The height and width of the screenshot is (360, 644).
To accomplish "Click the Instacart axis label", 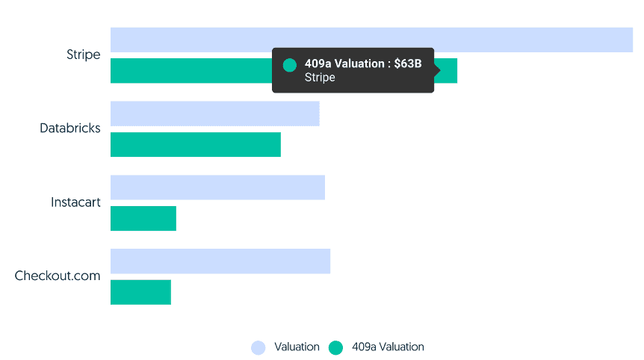I will (75, 202).
